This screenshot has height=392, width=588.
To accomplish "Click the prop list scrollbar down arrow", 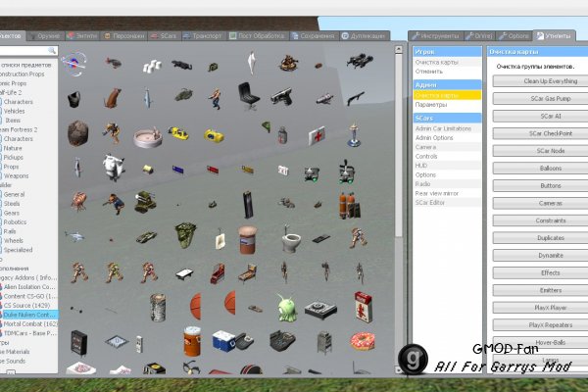I will [x=399, y=369].
